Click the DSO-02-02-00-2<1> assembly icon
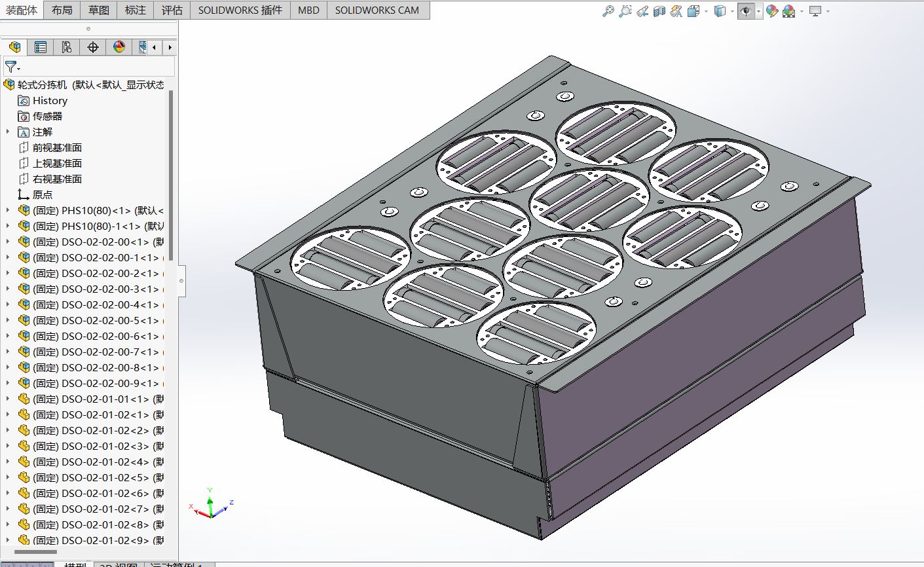 [24, 273]
